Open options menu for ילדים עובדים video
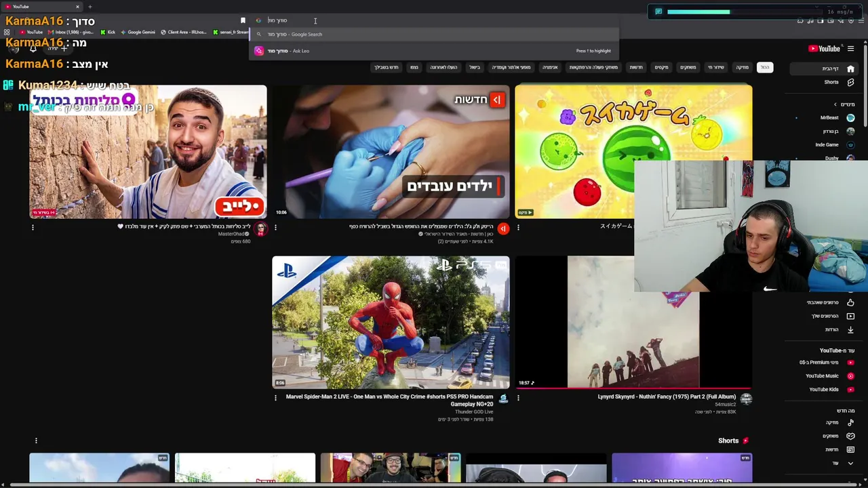 click(275, 227)
